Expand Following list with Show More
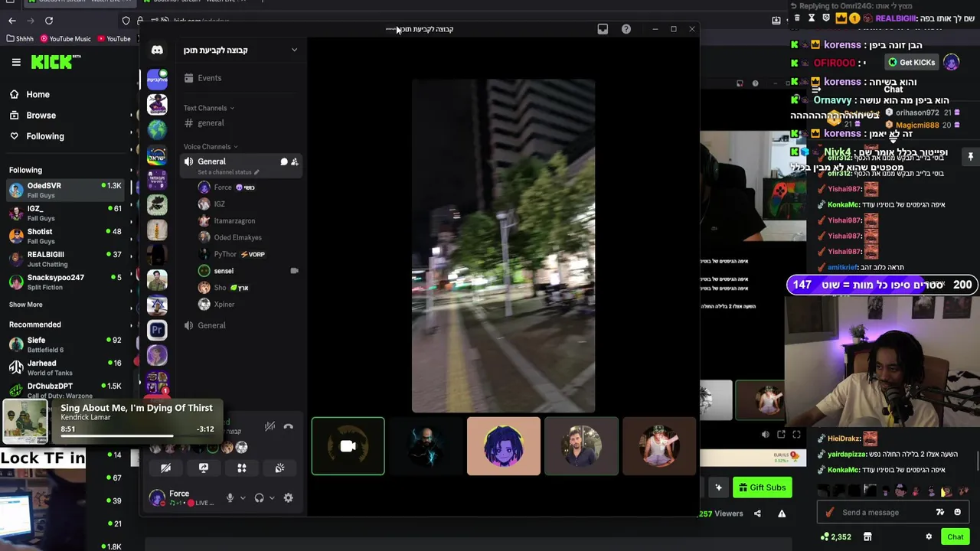980x551 pixels. click(x=26, y=305)
